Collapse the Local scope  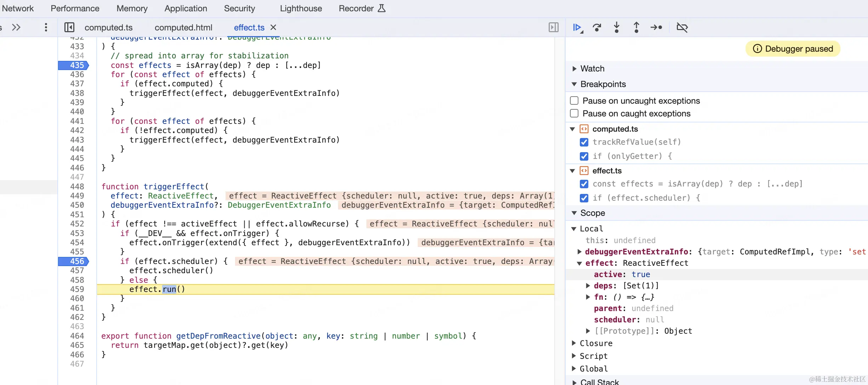pyautogui.click(x=574, y=229)
